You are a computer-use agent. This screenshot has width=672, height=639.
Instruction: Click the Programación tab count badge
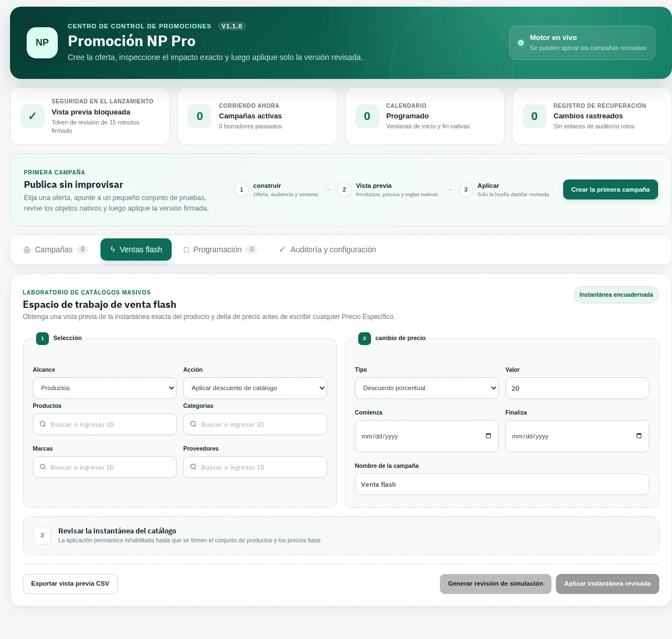coord(252,249)
